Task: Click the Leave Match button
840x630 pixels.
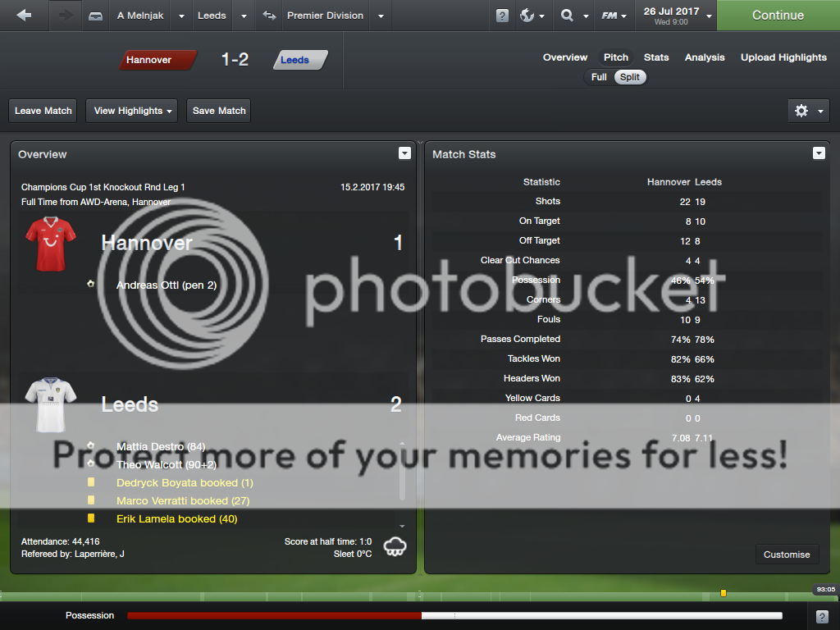Action: point(43,111)
